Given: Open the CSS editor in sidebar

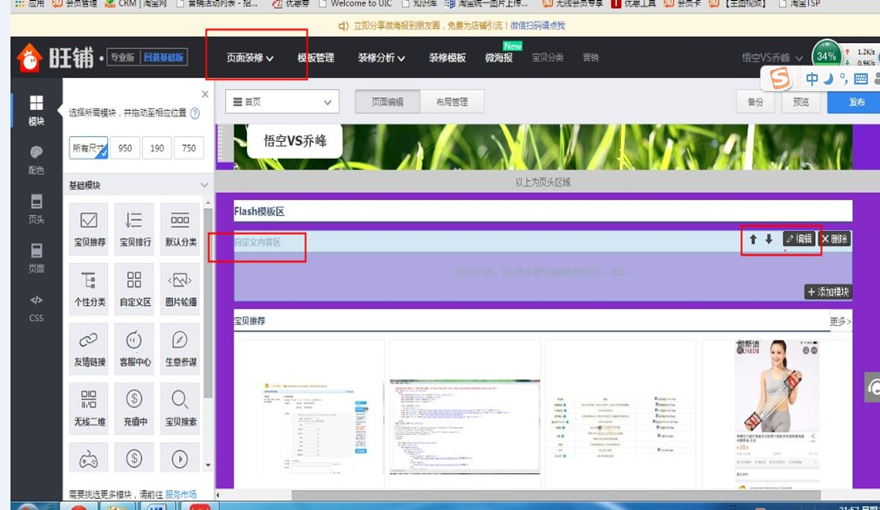Looking at the screenshot, I should tap(36, 307).
